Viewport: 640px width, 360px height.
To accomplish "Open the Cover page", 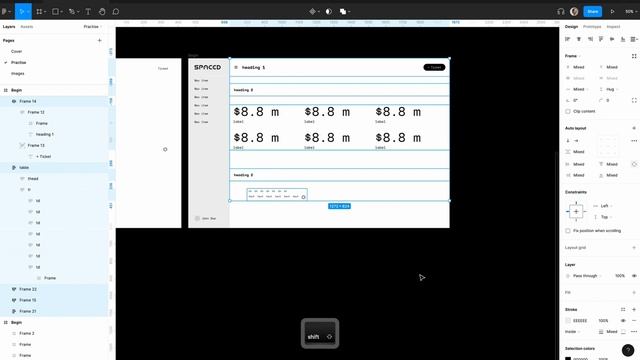I will pyautogui.click(x=17, y=51).
